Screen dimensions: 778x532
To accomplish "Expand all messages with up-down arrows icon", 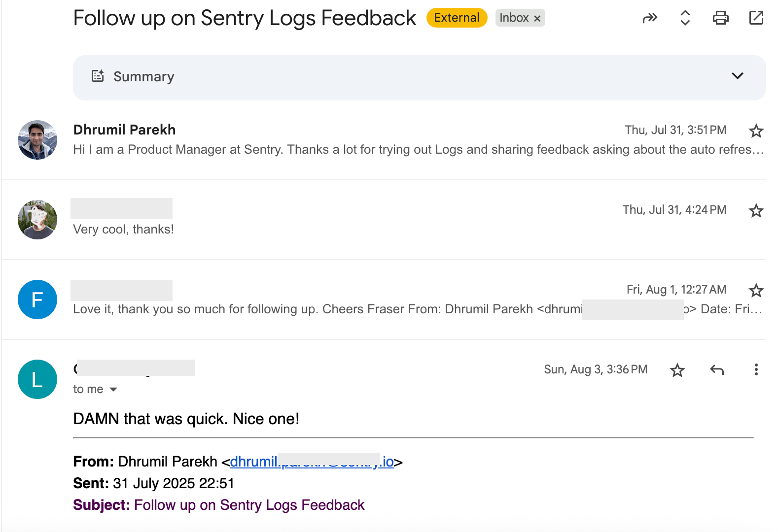I will (x=685, y=18).
